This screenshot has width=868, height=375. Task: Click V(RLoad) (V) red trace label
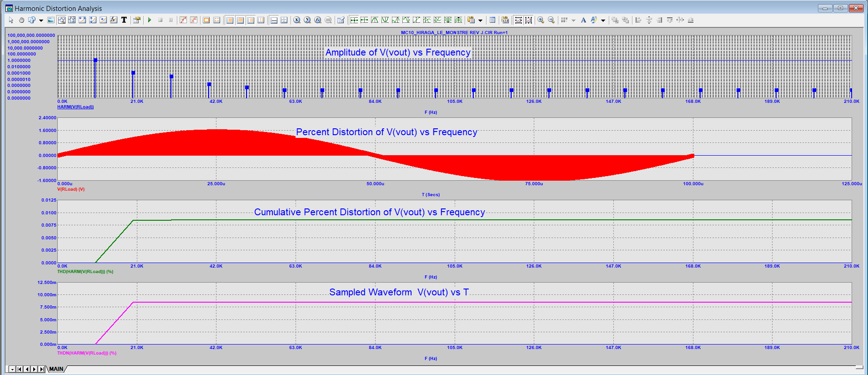(x=71, y=189)
